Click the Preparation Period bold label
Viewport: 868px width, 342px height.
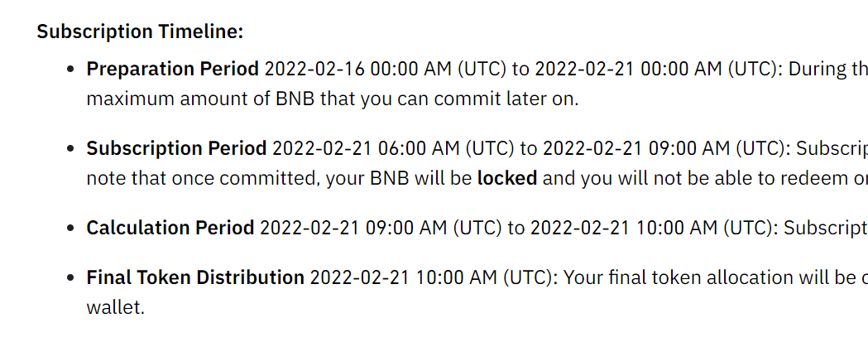point(172,70)
